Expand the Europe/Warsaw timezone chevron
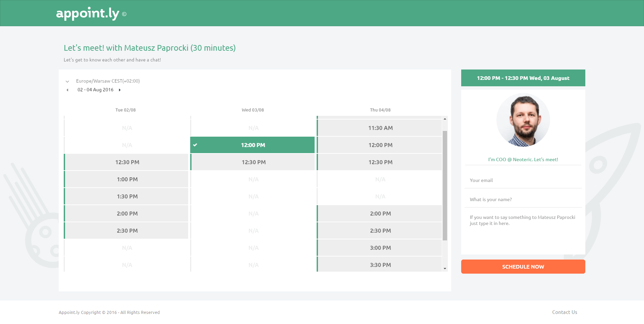This screenshot has width=644, height=324. click(67, 81)
